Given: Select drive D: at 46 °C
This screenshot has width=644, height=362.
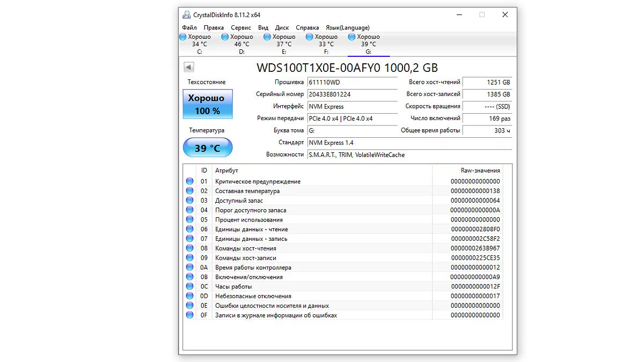Looking at the screenshot, I should click(241, 44).
